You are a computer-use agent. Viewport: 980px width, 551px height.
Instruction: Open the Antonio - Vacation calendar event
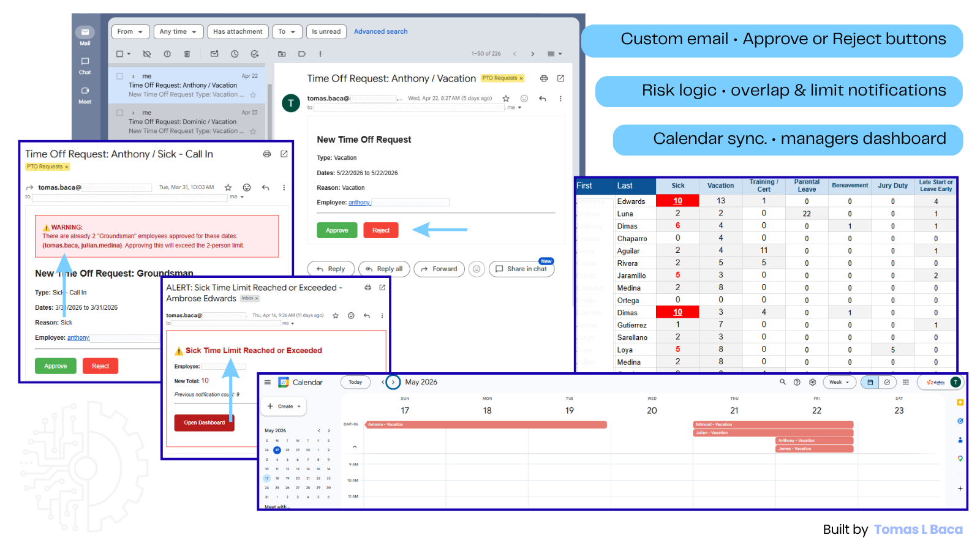486,424
